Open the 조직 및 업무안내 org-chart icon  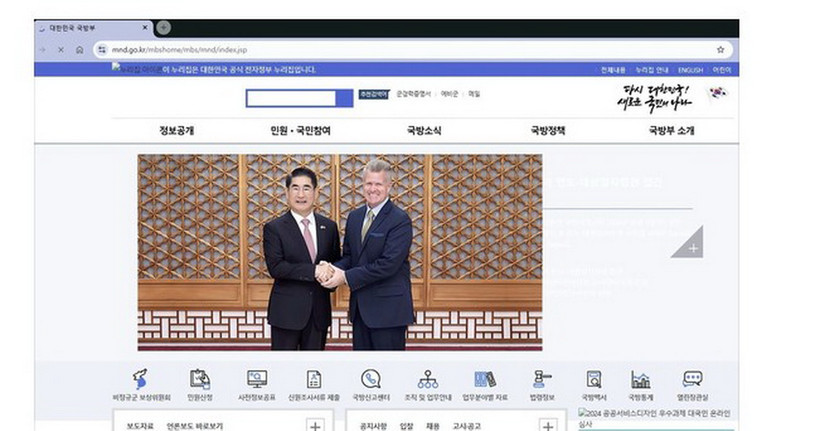tap(428, 379)
